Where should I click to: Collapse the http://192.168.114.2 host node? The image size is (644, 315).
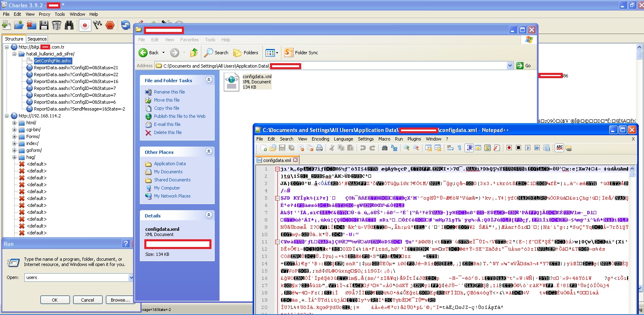pos(7,116)
